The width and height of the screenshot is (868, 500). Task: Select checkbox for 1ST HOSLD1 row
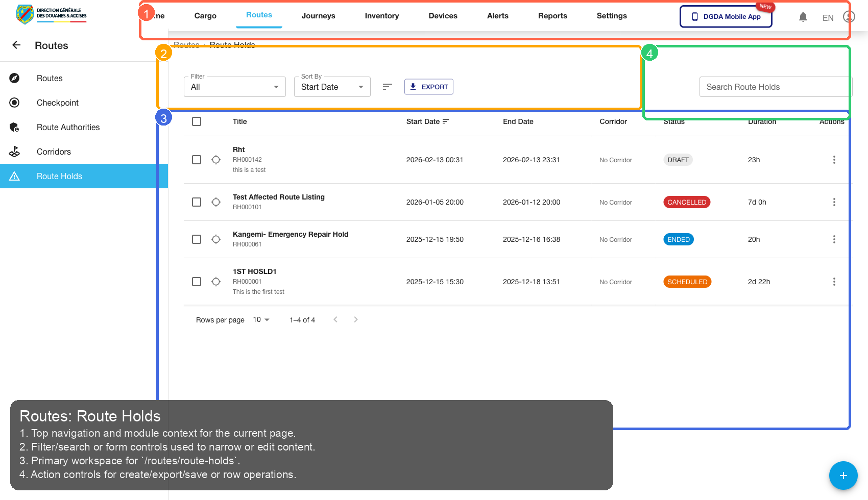[x=197, y=282]
